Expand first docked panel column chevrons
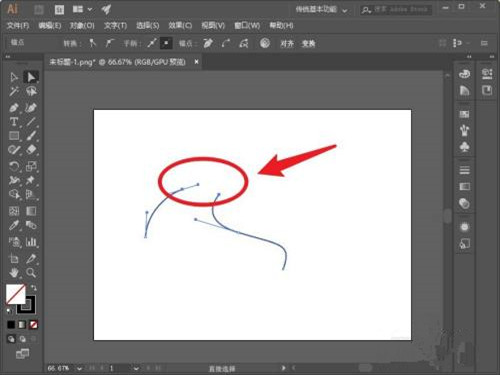Viewport: 500px width, 375px height. coord(469,57)
